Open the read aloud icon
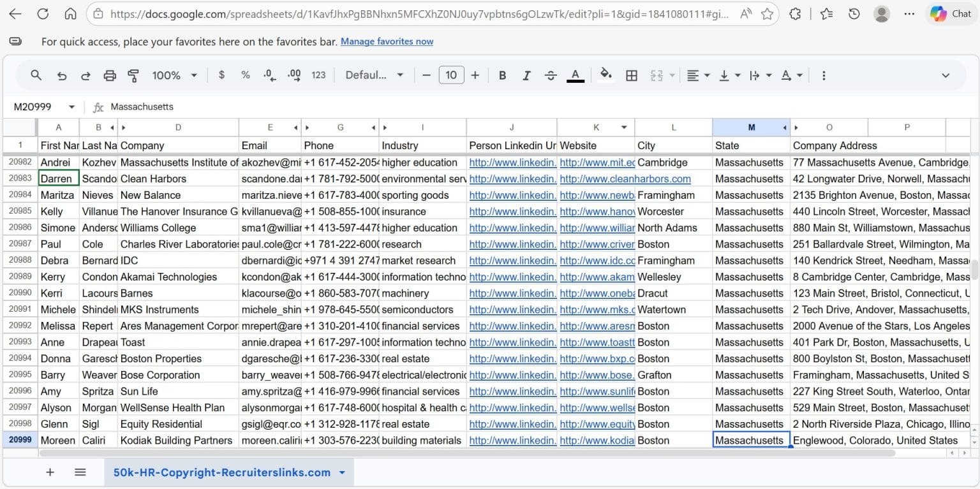This screenshot has width=980, height=489. [745, 13]
